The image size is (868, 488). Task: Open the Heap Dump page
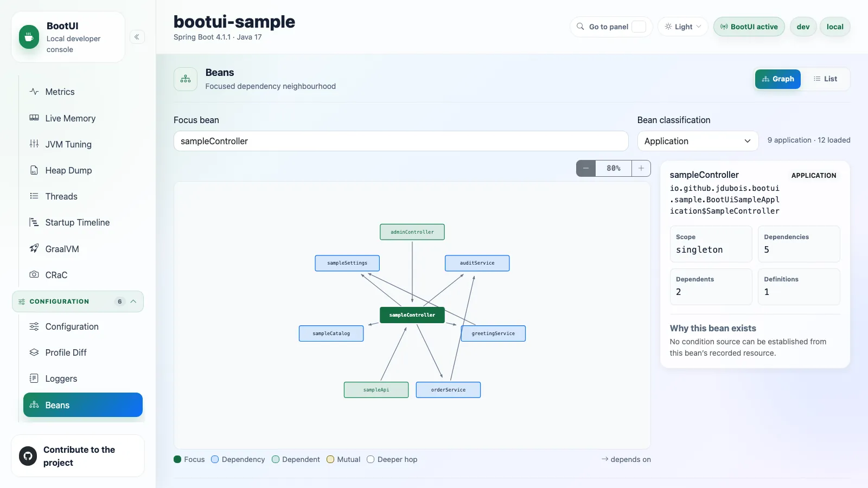pyautogui.click(x=83, y=170)
